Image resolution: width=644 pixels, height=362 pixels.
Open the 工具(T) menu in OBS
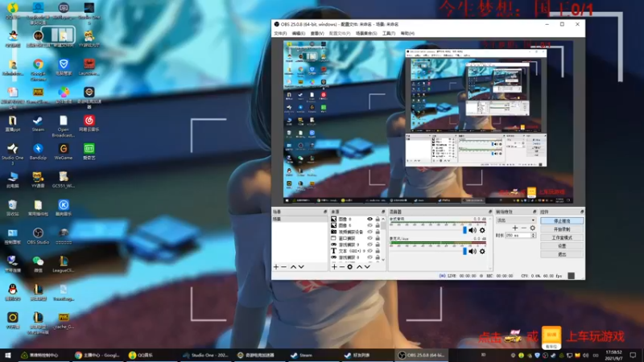pyautogui.click(x=389, y=33)
